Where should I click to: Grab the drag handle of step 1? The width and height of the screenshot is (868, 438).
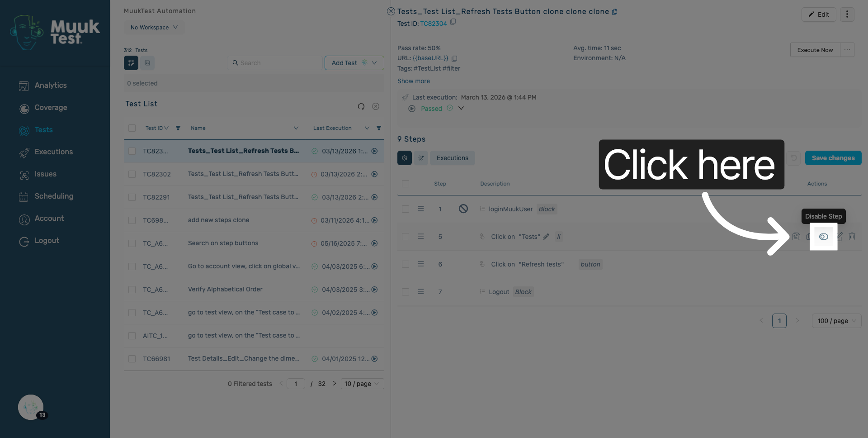[421, 209]
